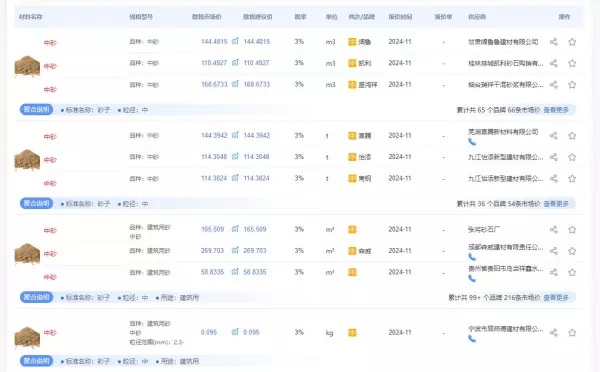Favorite the 58.8335 row with star
Screen dimensions: 600x372
[x=572, y=272]
